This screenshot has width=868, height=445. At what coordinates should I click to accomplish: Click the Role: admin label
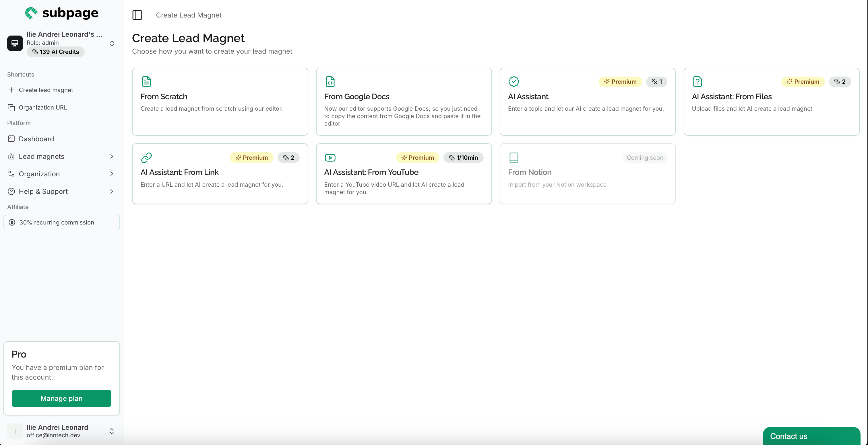[42, 43]
